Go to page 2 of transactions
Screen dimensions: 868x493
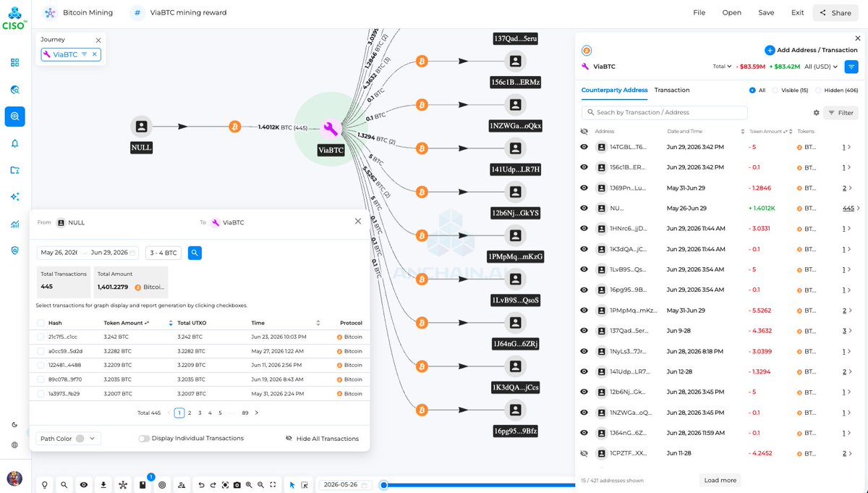coord(190,413)
